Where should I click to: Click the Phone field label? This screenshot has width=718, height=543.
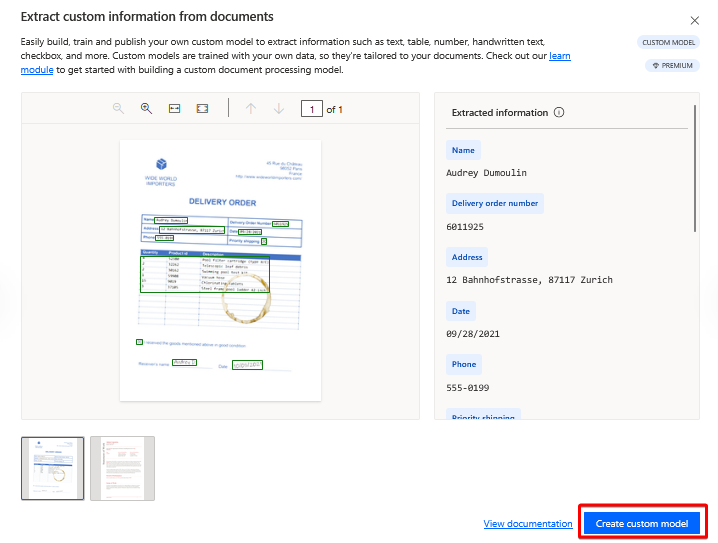(464, 364)
